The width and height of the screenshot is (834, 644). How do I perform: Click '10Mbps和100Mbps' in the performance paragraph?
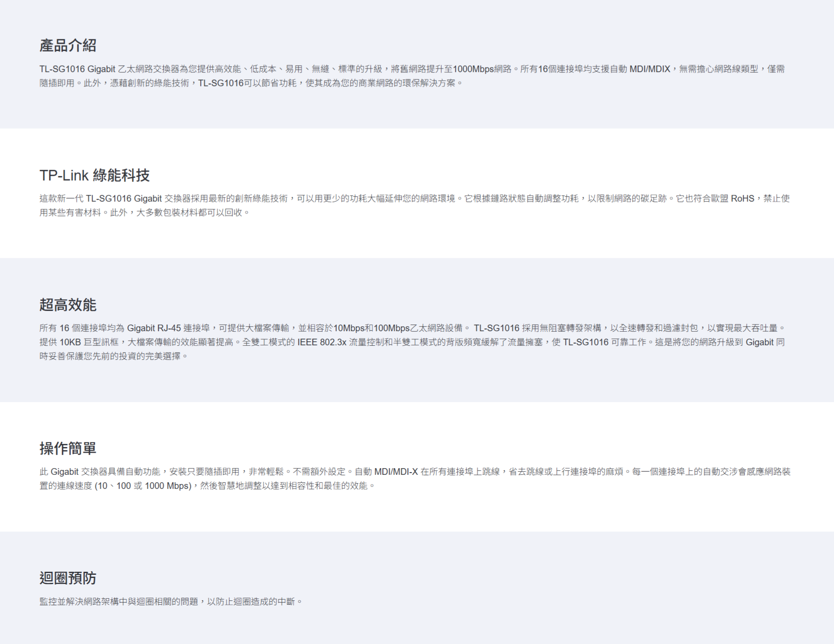tap(371, 328)
